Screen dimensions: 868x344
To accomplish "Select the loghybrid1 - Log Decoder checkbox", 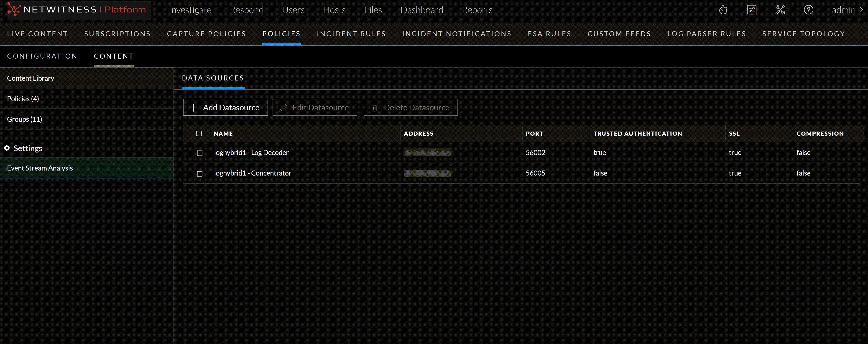I will pyautogui.click(x=199, y=153).
